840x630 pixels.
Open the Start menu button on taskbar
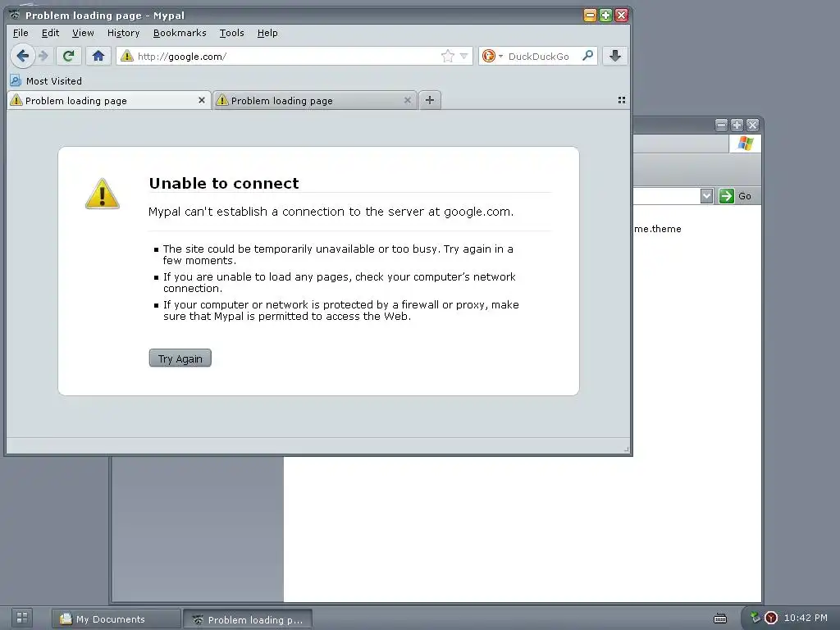(x=22, y=617)
